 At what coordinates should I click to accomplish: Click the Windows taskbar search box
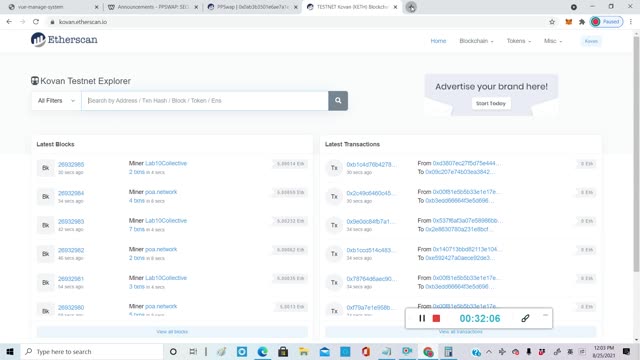pyautogui.click(x=92, y=351)
